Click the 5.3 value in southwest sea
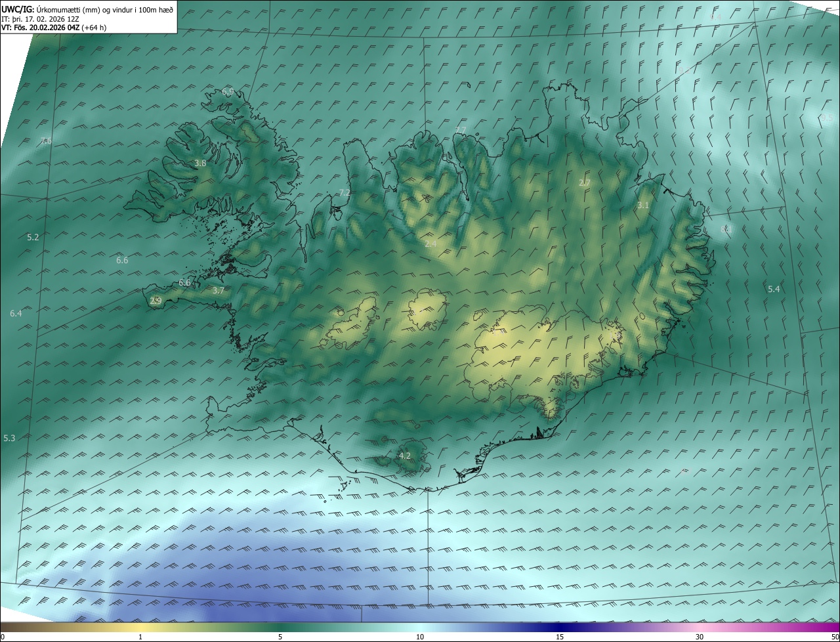 [x=9, y=438]
